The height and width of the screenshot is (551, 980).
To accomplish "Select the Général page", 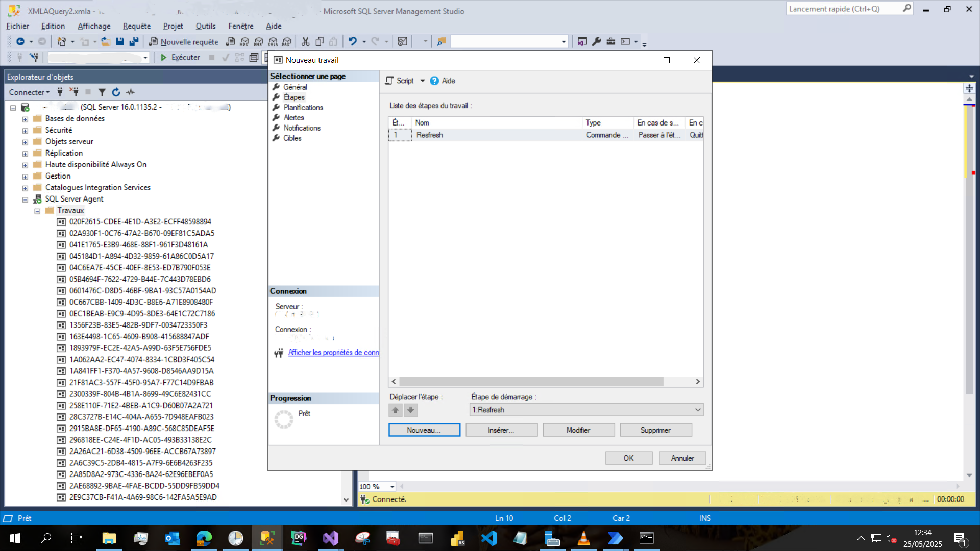I will click(x=295, y=87).
